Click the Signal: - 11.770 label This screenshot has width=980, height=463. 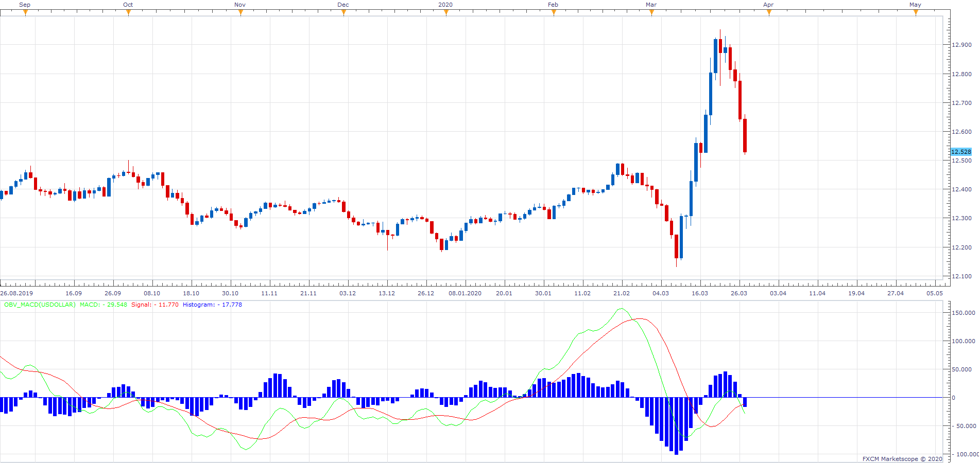[155, 305]
